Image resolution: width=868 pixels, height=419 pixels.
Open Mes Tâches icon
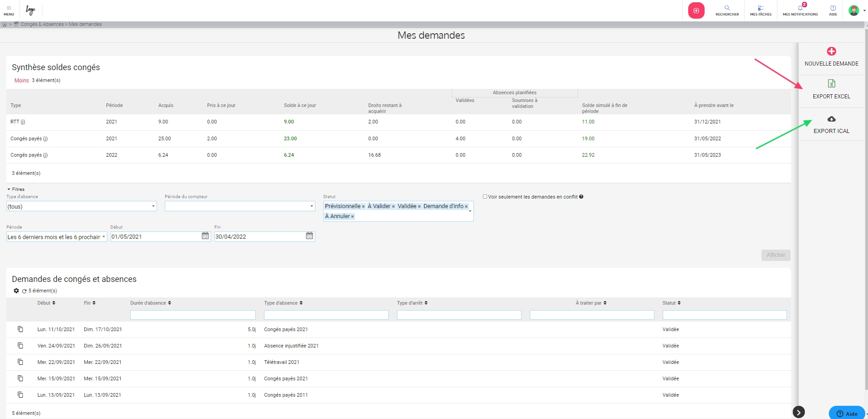pyautogui.click(x=761, y=8)
